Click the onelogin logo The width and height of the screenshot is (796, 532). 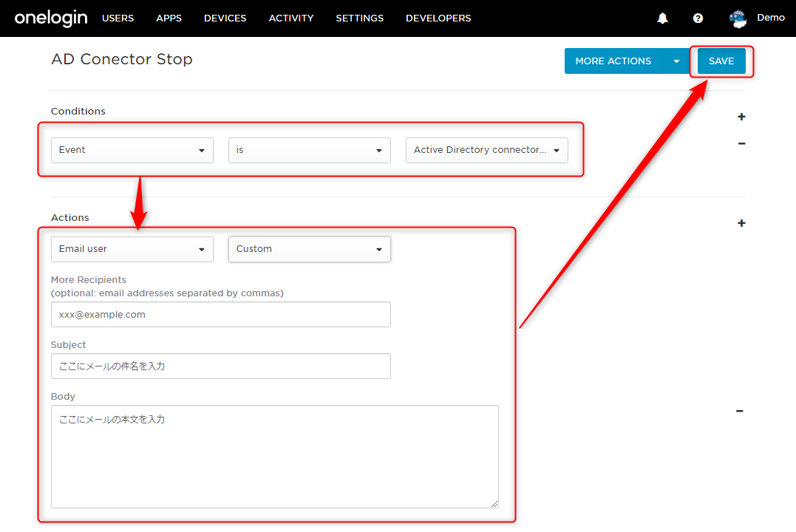[x=51, y=18]
